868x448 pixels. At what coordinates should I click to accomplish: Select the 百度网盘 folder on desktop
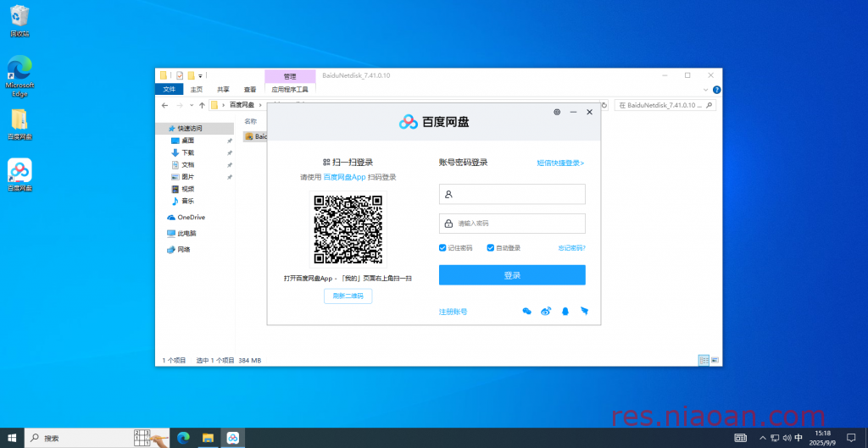[19, 124]
